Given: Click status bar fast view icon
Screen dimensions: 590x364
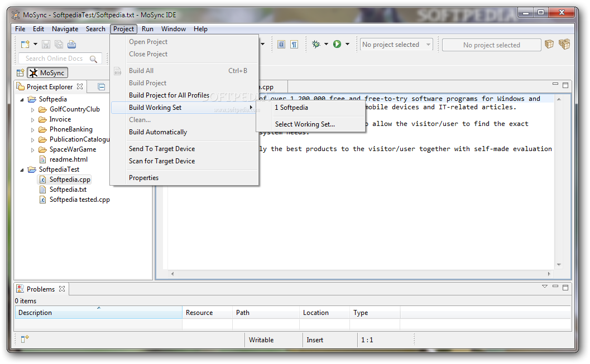Looking at the screenshot, I should 25,339.
